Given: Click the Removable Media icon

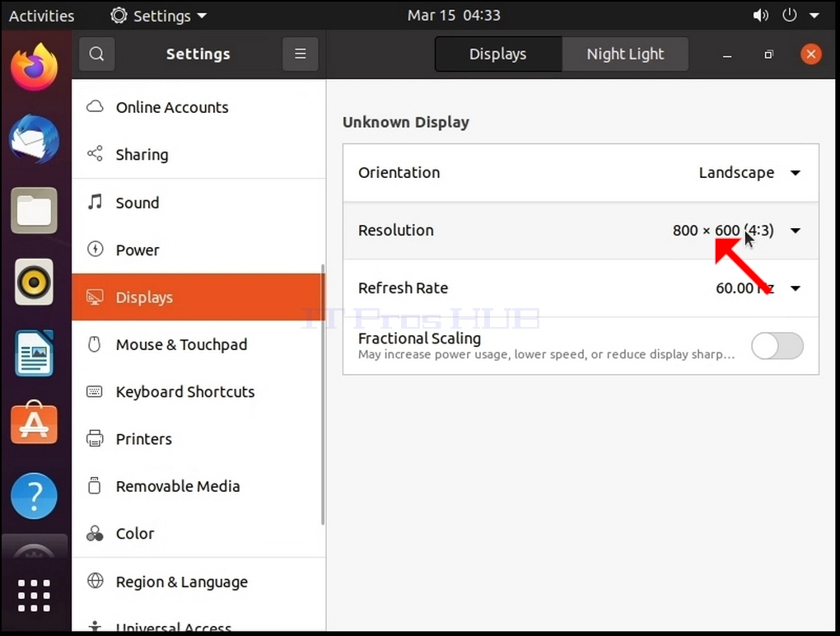Looking at the screenshot, I should click(x=95, y=485).
